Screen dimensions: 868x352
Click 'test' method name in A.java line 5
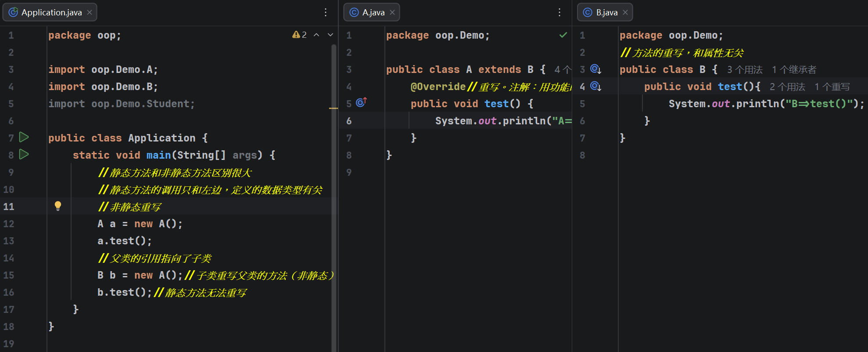pos(496,104)
